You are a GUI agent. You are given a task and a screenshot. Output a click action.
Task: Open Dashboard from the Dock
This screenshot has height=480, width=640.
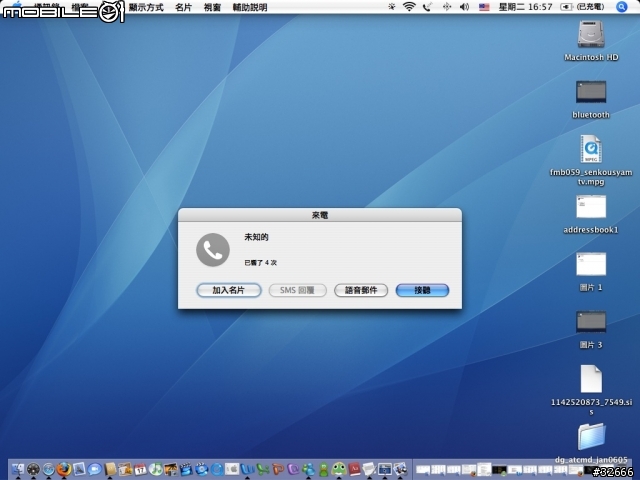coord(33,469)
